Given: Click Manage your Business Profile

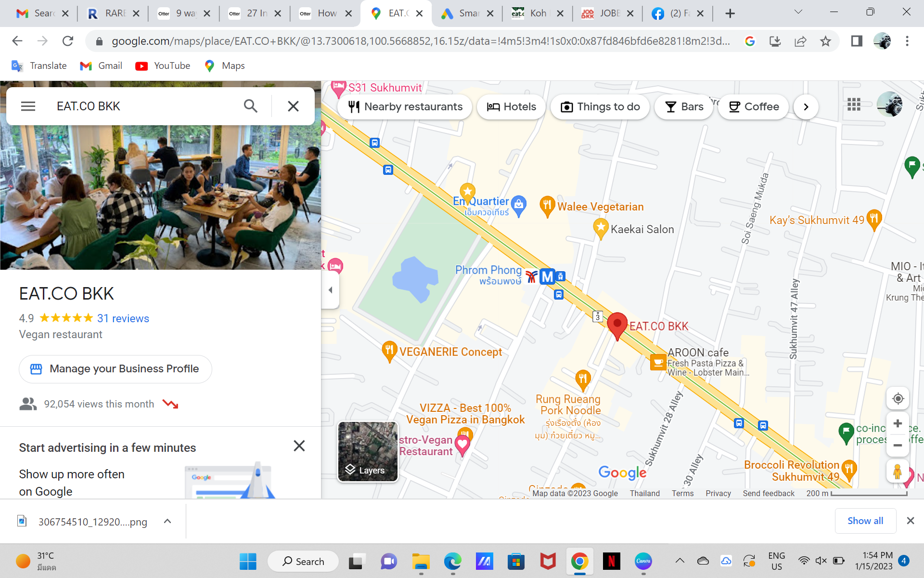Looking at the screenshot, I should pos(115,369).
